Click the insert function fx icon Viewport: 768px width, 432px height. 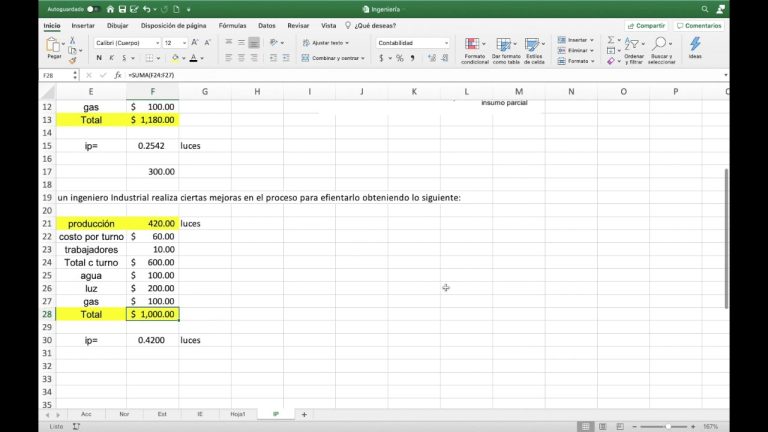click(119, 75)
